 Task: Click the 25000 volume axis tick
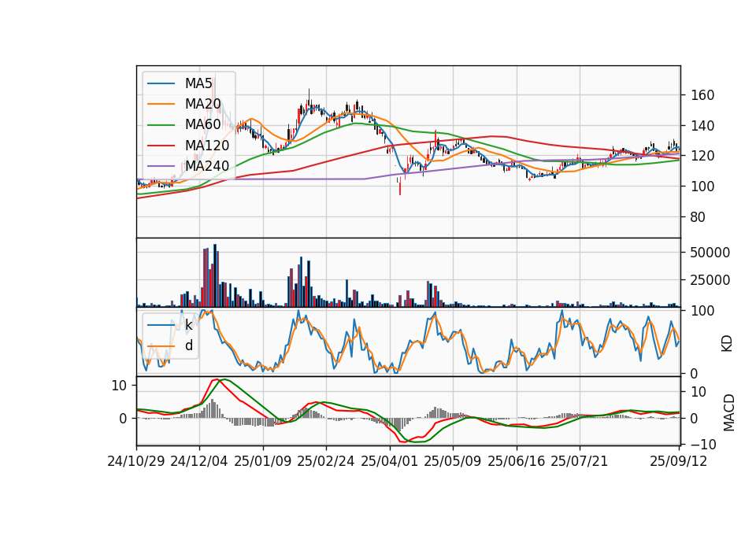click(710, 280)
